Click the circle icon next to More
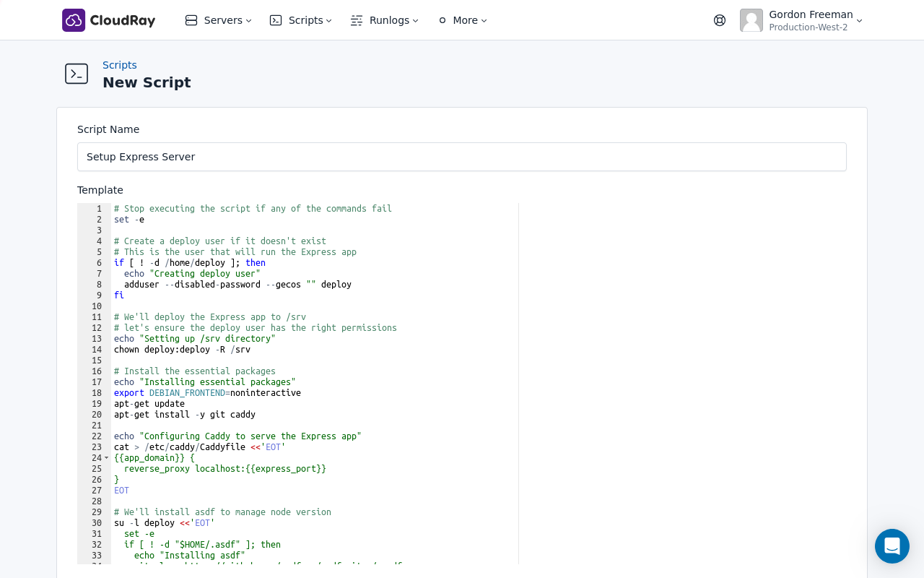This screenshot has height=578, width=924. 443,20
